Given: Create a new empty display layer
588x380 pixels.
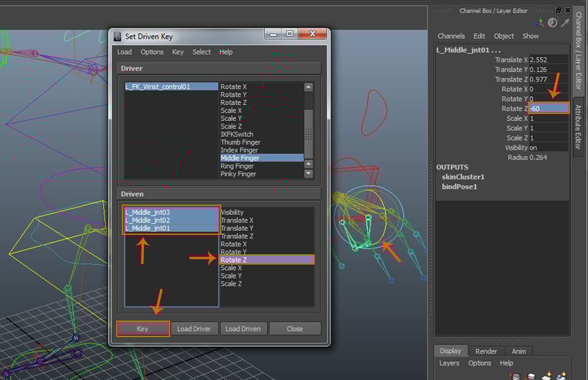Looking at the screenshot, I should pos(546,376).
